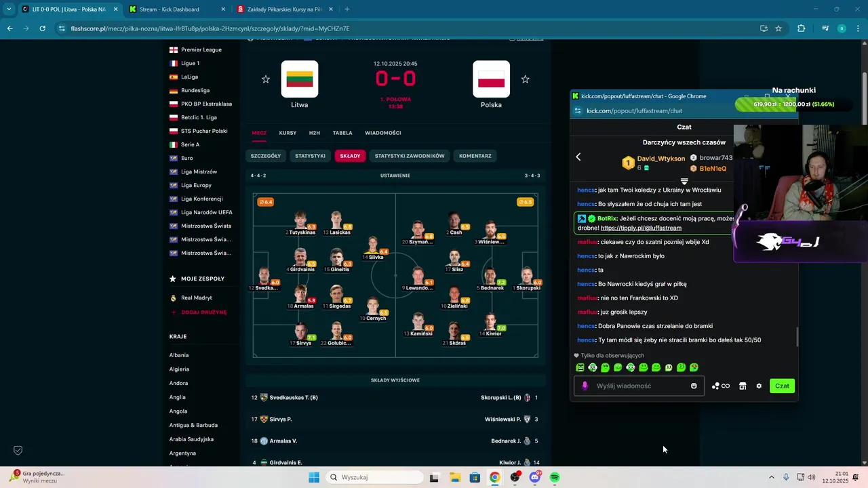Click DODAJ DRUŻYNĘ to add a team
Viewport: 868px width, 488px height.
(199, 312)
